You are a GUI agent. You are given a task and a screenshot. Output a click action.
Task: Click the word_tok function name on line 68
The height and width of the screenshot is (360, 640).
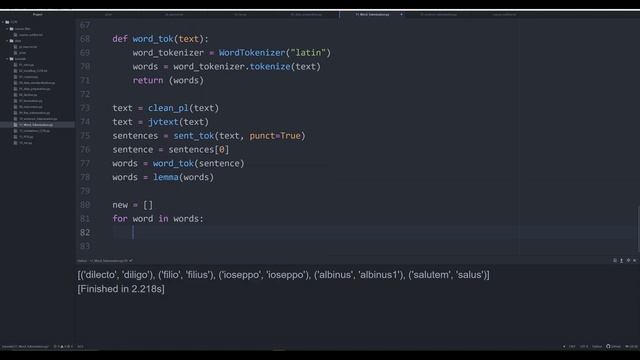[x=153, y=39]
